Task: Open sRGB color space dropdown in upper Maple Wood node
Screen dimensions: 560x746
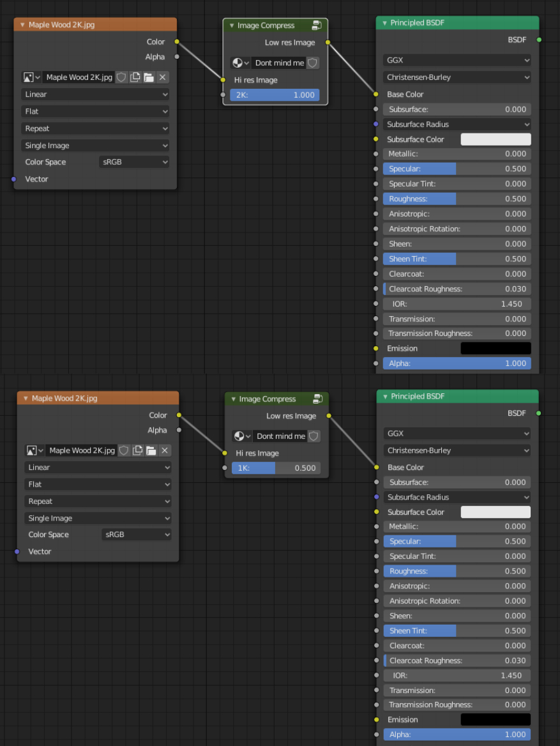Action: [x=134, y=162]
